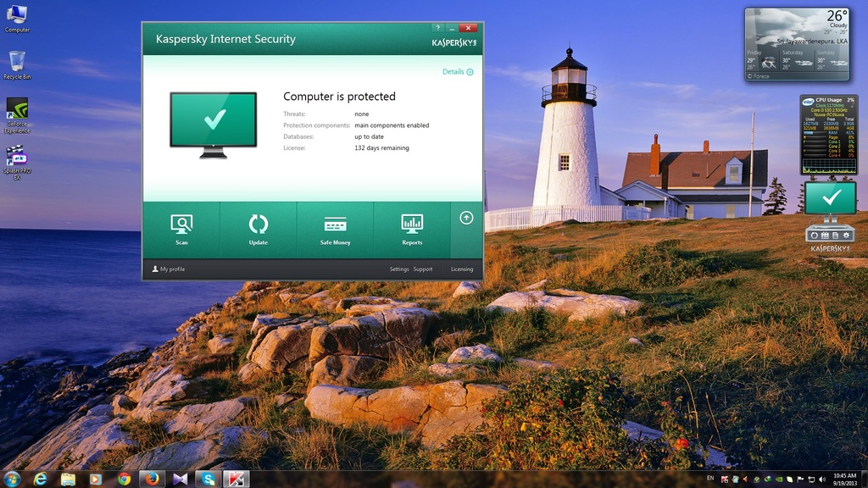
Task: Click the protected monitor status image
Action: (x=213, y=125)
